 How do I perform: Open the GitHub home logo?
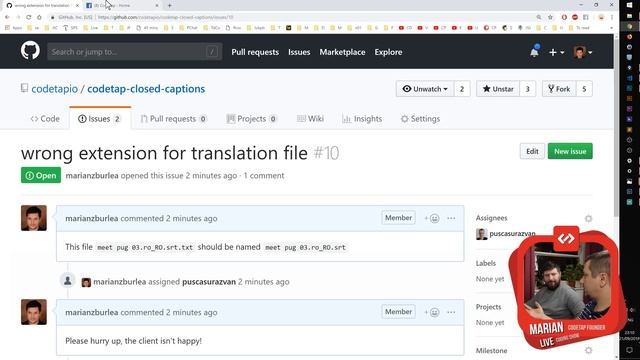pos(30,51)
